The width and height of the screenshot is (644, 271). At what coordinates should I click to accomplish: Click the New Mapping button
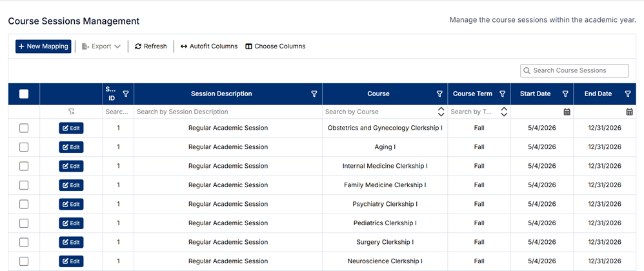(43, 46)
